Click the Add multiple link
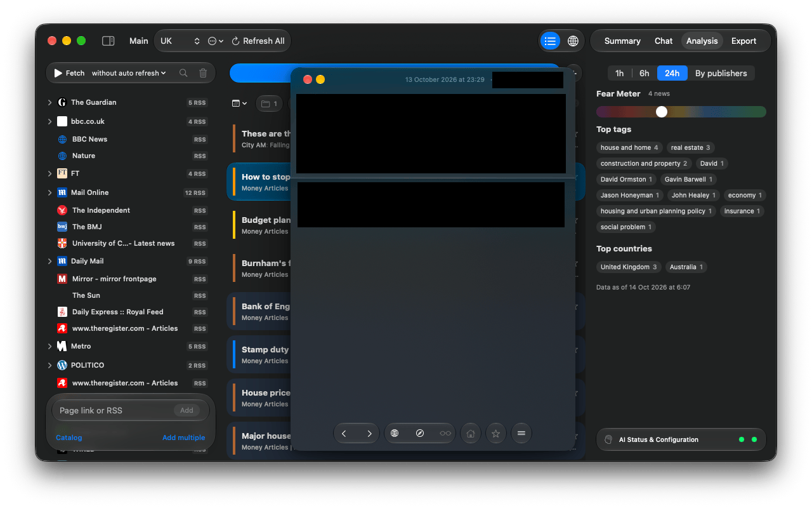Image resolution: width=812 pixels, height=508 pixels. [184, 438]
